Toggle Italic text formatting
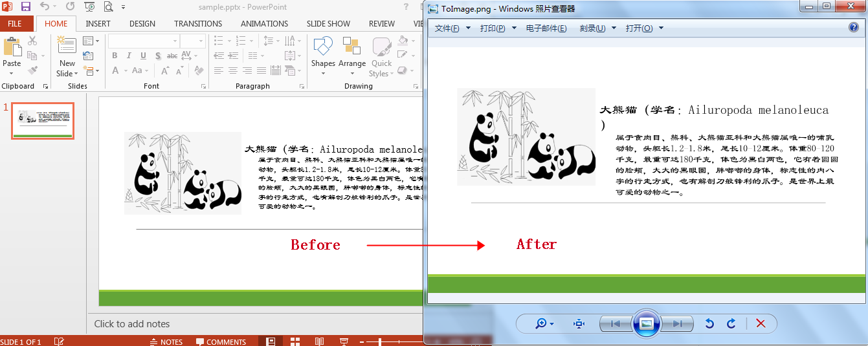Screen dimensions: 868x346 pyautogui.click(x=129, y=56)
